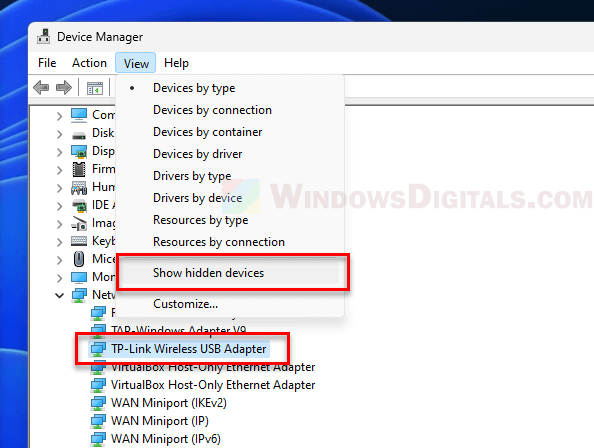The height and width of the screenshot is (448, 594).
Task: Select Devices by container view
Action: [230, 132]
